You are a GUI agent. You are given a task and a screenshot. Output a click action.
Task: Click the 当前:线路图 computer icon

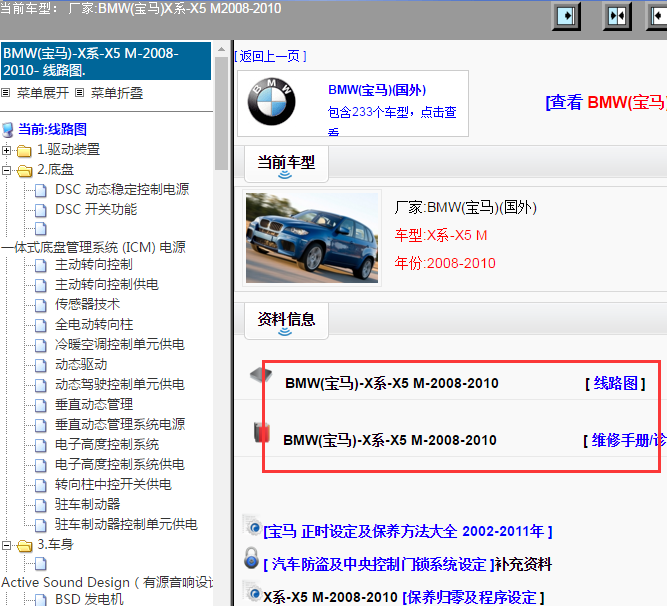(x=8, y=129)
